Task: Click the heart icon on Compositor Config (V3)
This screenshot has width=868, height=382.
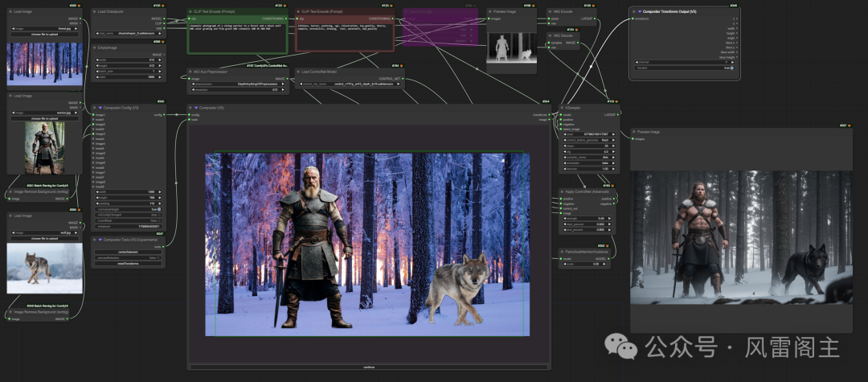Action: click(100, 108)
